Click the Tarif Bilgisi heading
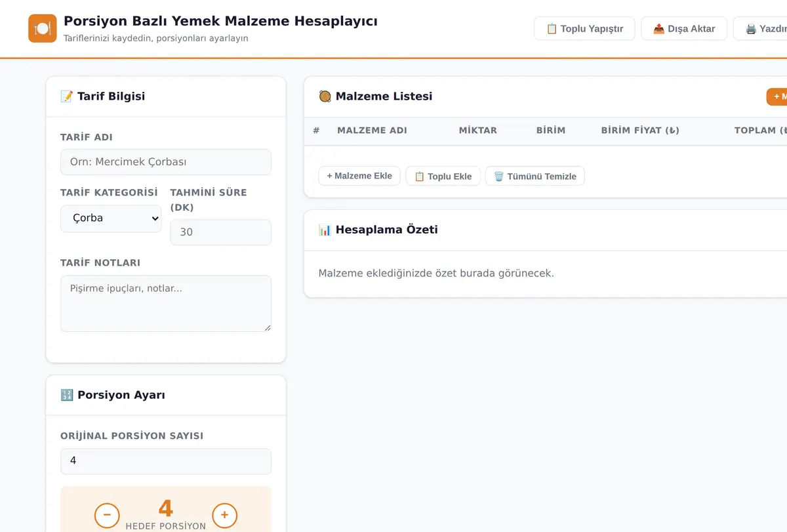This screenshot has width=787, height=532. 103,96
